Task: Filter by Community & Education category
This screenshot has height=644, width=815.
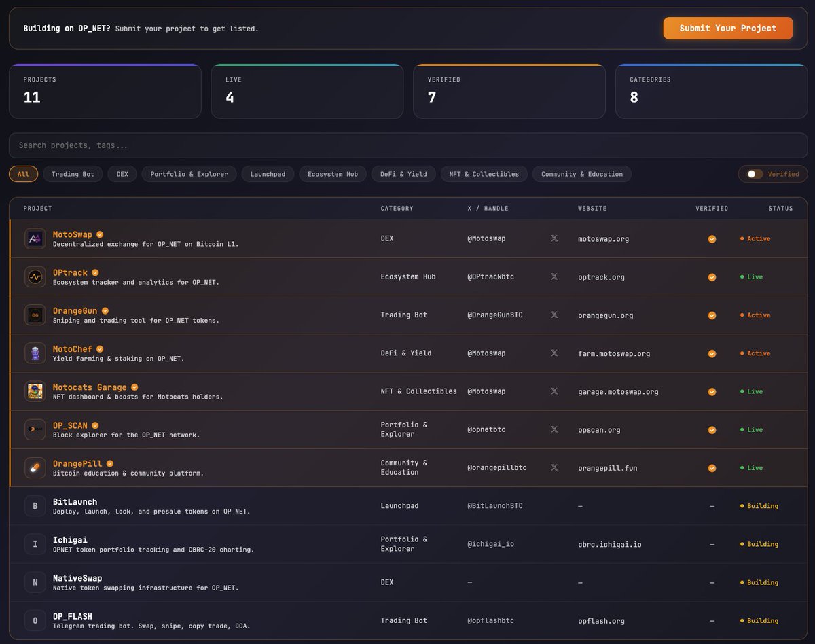Action: click(x=582, y=174)
